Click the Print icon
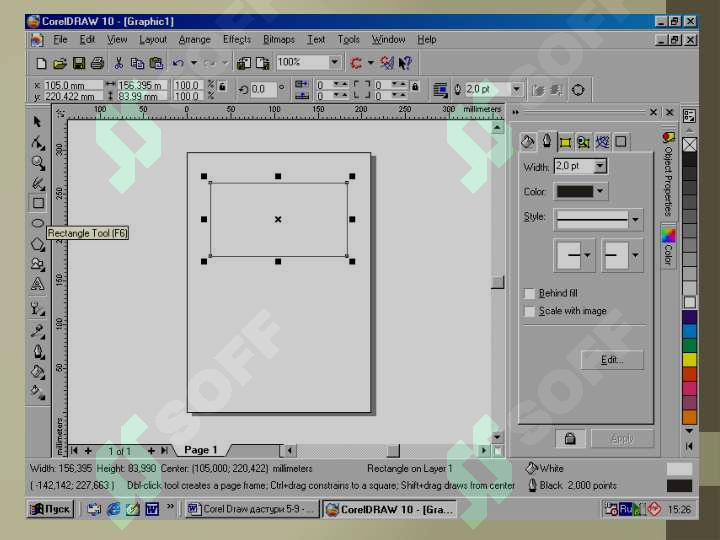 (97, 63)
